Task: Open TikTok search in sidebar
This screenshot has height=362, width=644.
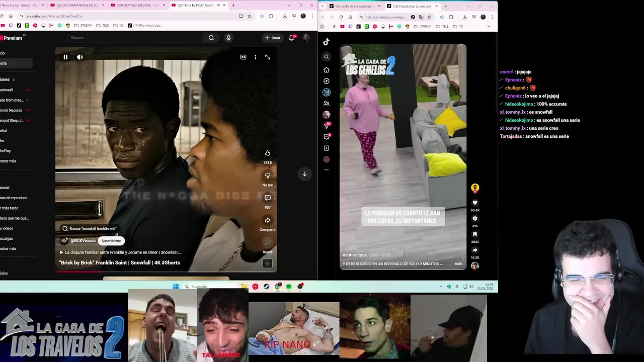Action: click(x=326, y=57)
